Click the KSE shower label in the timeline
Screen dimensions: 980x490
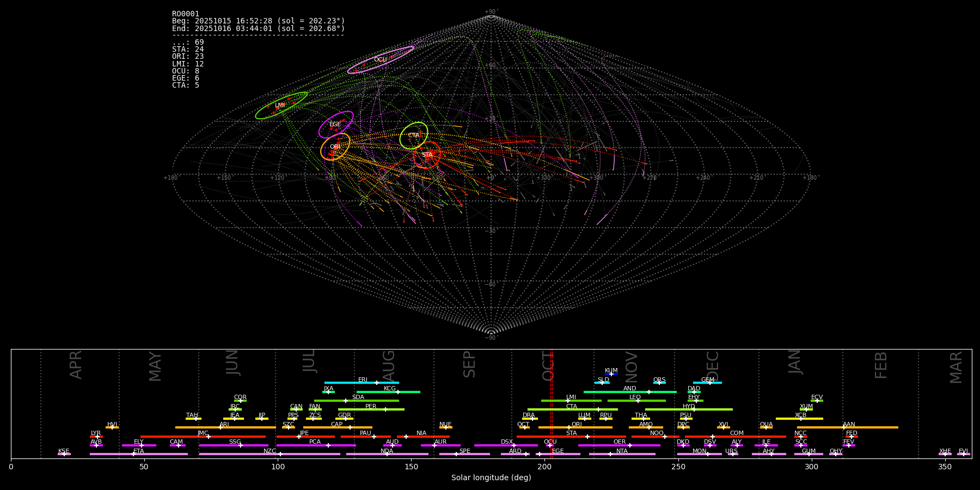[x=64, y=451]
